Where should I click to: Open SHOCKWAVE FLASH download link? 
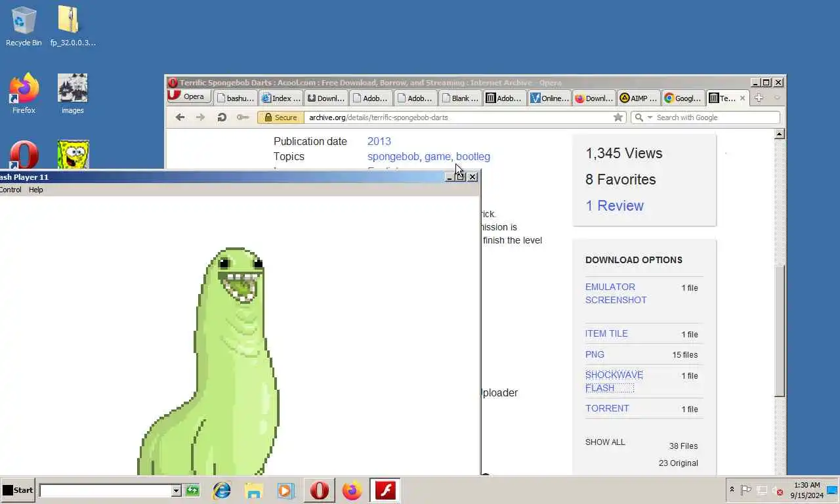[614, 381]
